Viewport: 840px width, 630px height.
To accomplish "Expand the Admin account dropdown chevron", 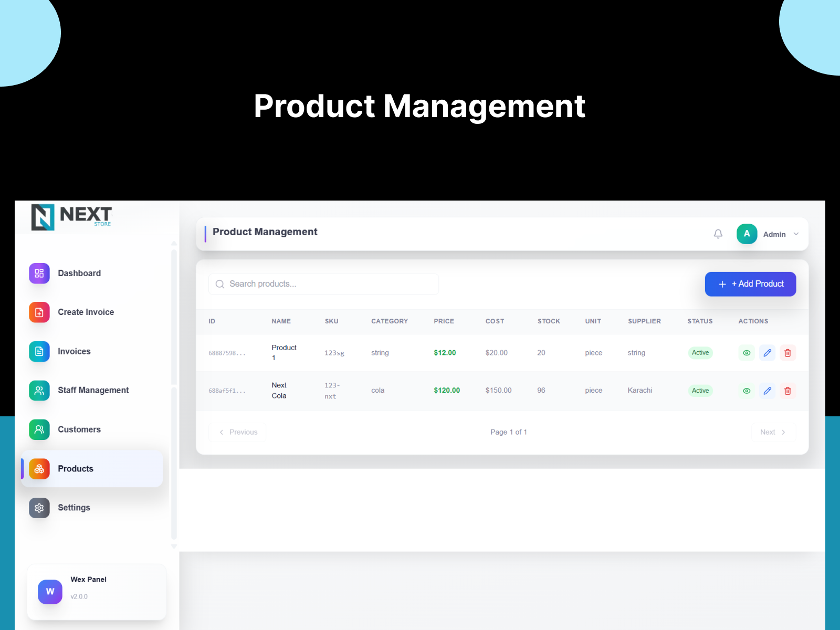I will pyautogui.click(x=796, y=234).
